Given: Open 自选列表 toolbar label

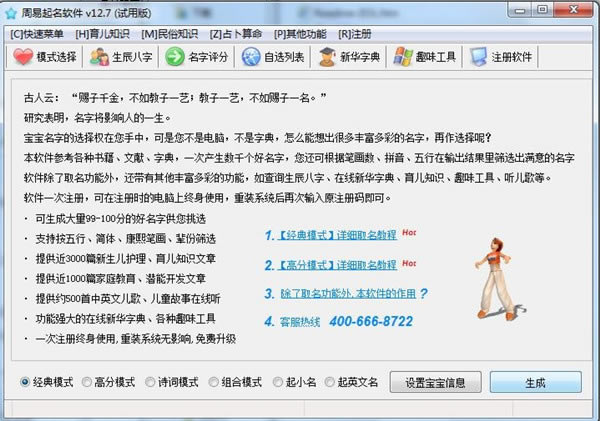Looking at the screenshot, I should coord(284,57).
